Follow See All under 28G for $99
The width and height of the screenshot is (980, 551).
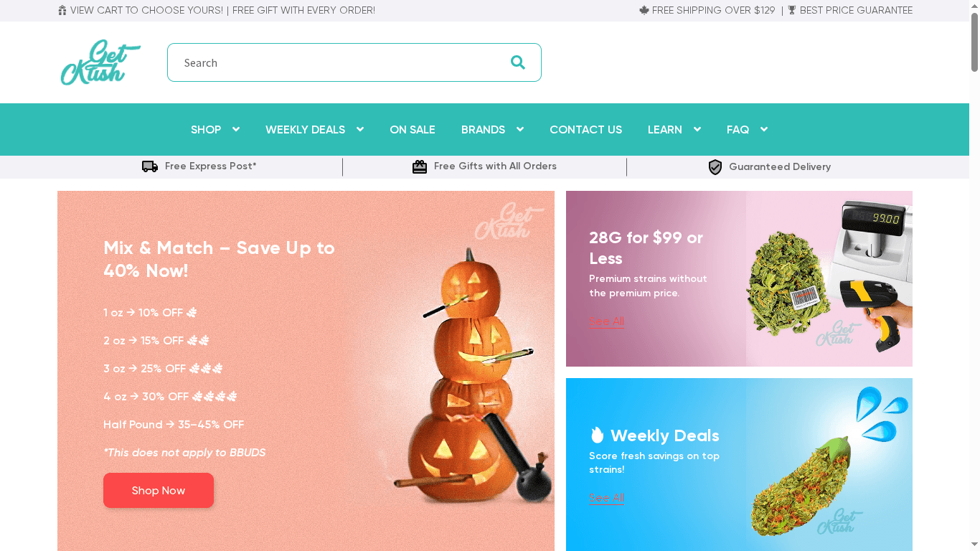click(607, 321)
